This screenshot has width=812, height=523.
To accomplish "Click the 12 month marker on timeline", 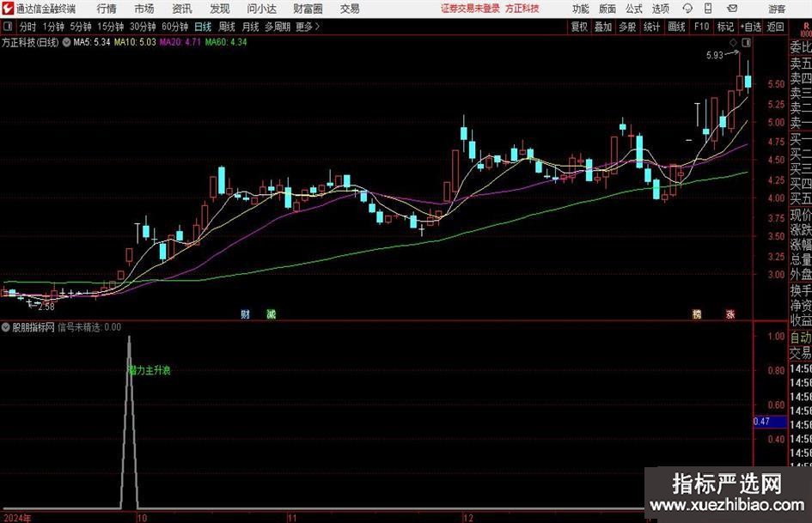I will (468, 518).
